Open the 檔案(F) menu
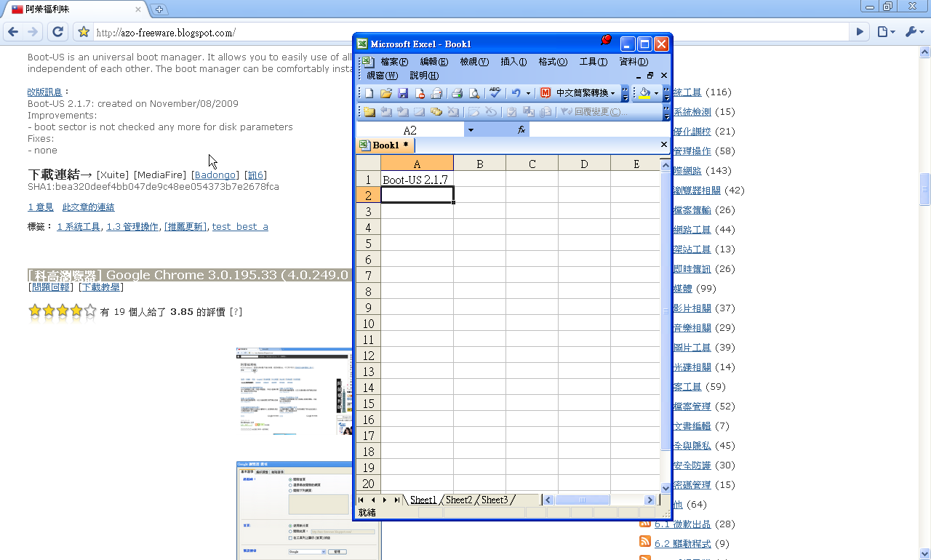This screenshot has width=931, height=560. [x=394, y=62]
